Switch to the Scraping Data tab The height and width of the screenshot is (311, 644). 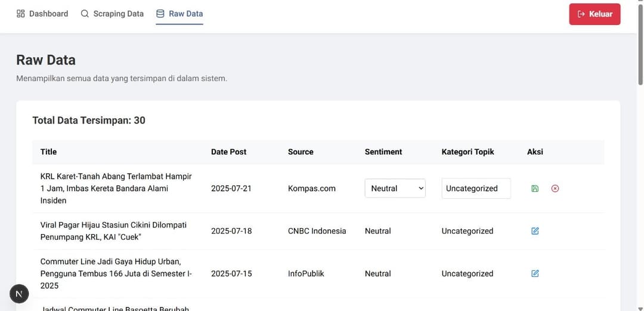coord(112,14)
